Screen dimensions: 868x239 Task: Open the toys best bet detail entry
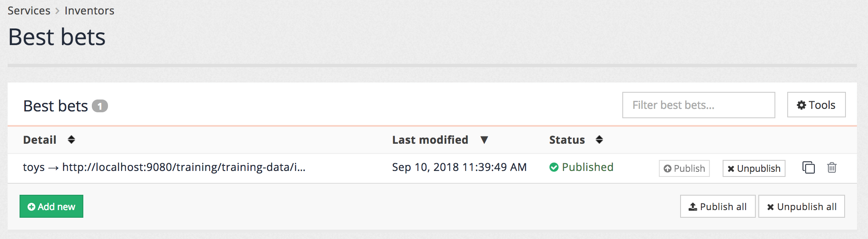pyautogui.click(x=164, y=168)
